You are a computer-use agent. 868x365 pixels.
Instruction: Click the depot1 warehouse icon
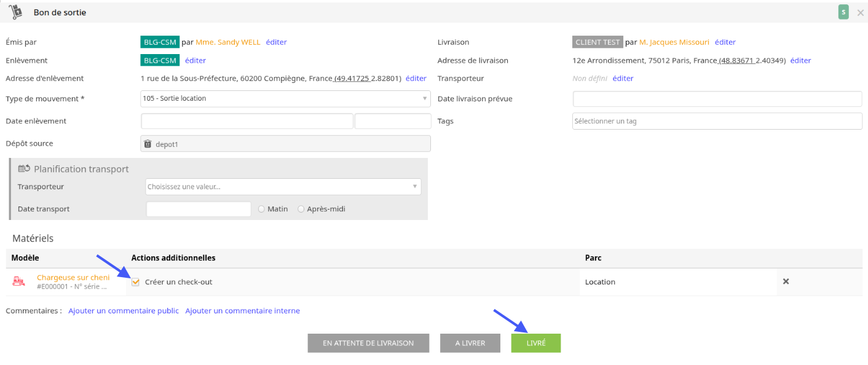148,144
